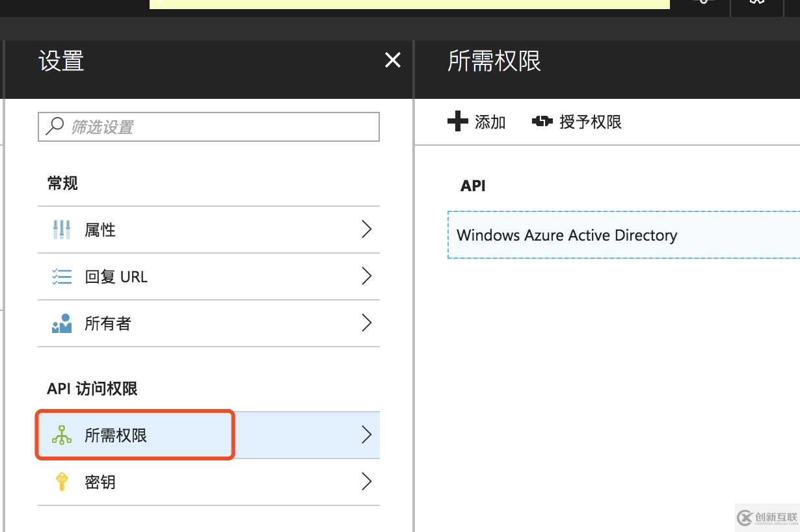The height and width of the screenshot is (532, 800).
Task: Expand the 所有者 chevron arrow
Action: point(366,323)
